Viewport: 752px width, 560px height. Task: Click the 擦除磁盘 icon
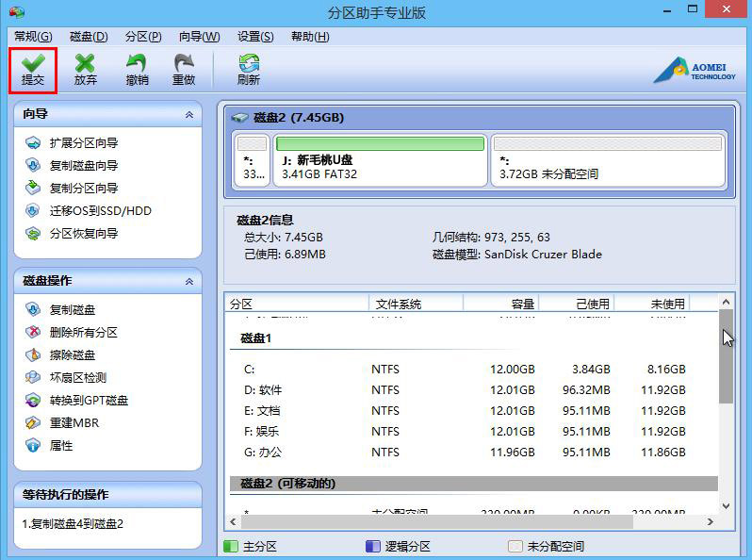coord(33,354)
